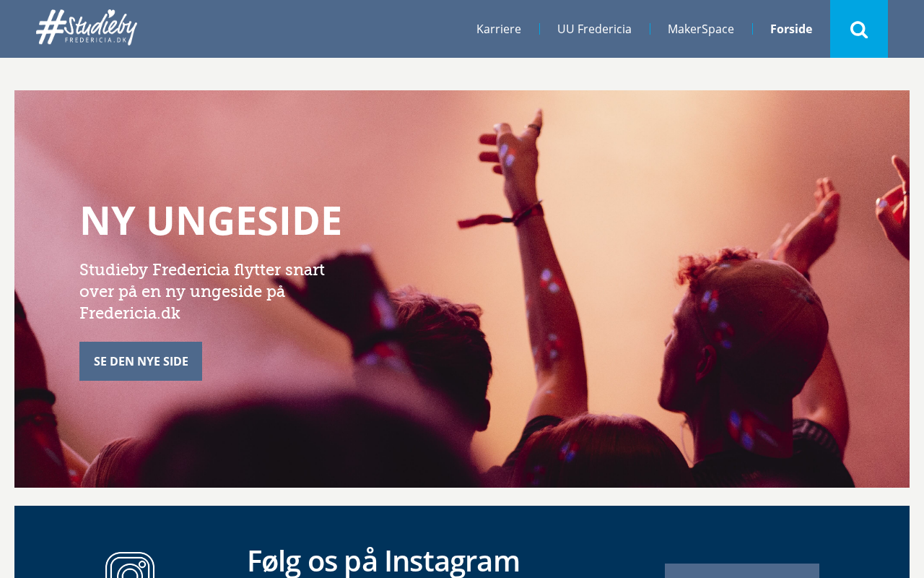Select the Forside navigation item
This screenshot has height=578, width=924.
[791, 29]
